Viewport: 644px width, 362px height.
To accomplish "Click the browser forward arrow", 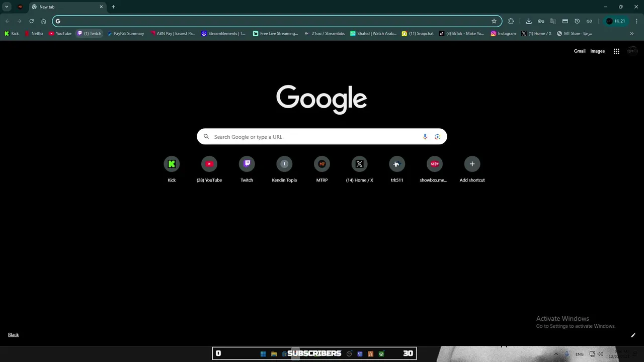I will [19, 21].
